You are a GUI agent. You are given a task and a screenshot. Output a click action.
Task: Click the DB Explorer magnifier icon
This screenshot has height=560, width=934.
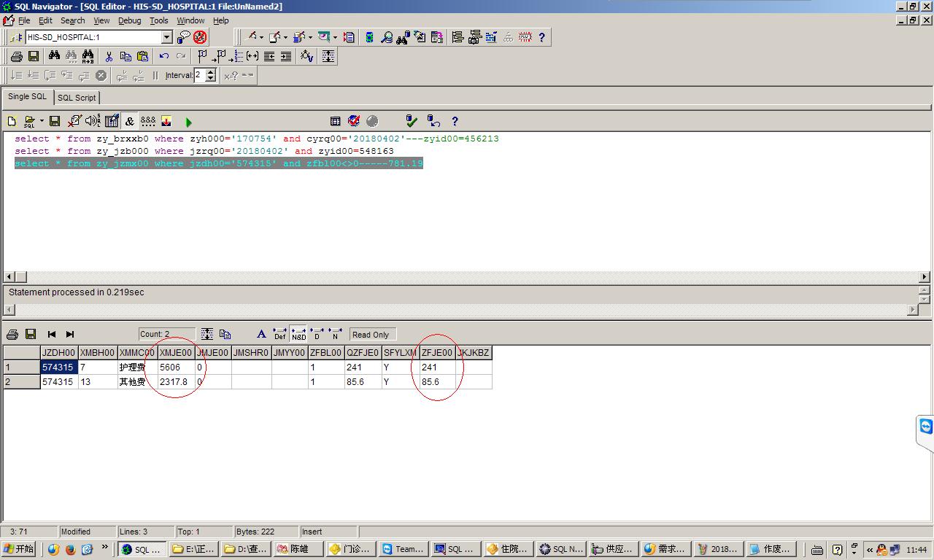[x=387, y=37]
